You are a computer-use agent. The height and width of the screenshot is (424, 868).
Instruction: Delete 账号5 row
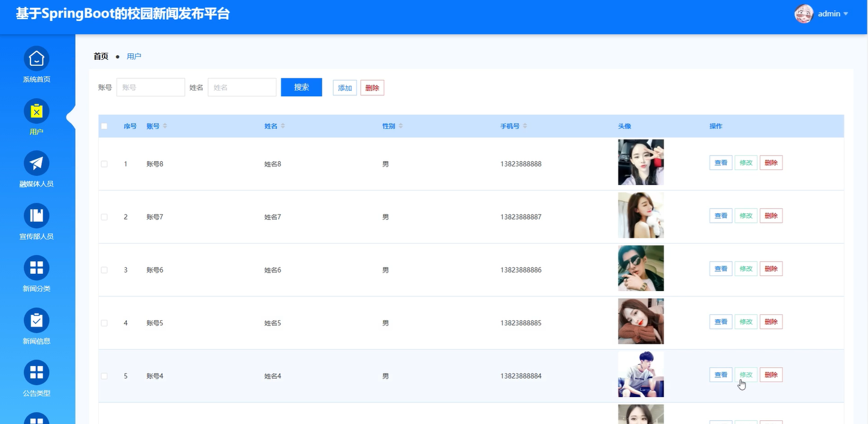pos(771,322)
